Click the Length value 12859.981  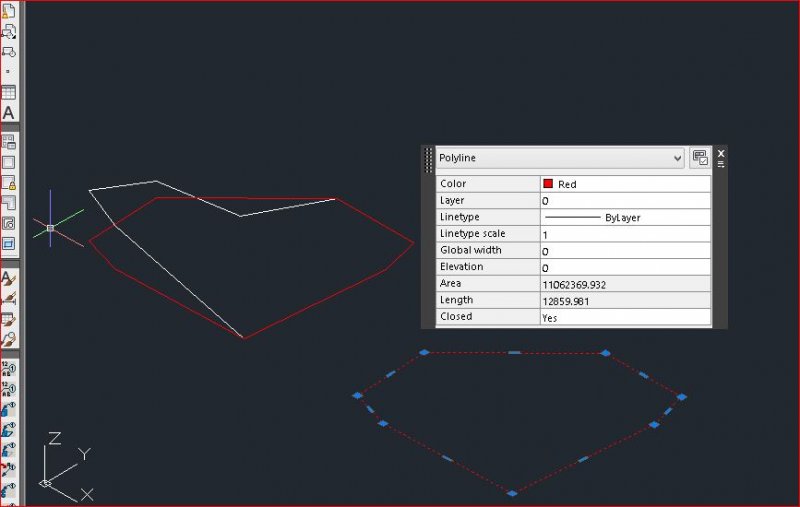coord(566,301)
